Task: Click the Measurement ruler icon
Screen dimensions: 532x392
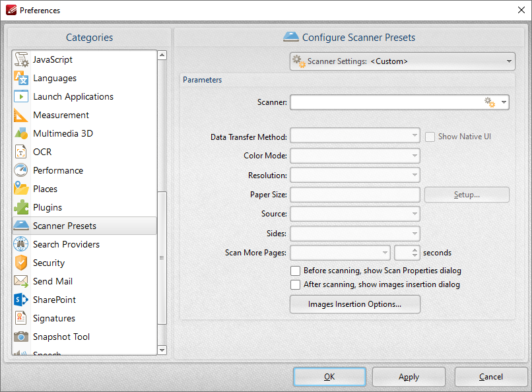Action: tap(20, 115)
